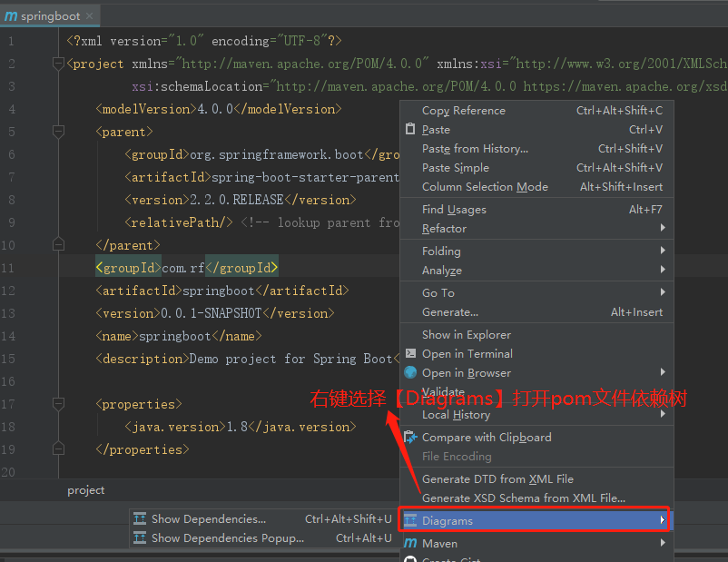Choose Find Usages

coord(536,210)
